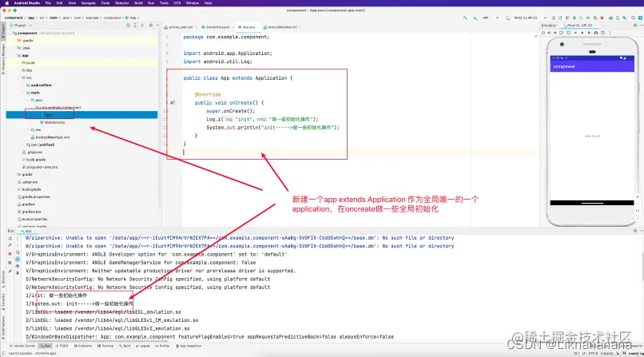
Task: Switch to the AndroidManifest.xml editor tab
Action: [x=282, y=27]
